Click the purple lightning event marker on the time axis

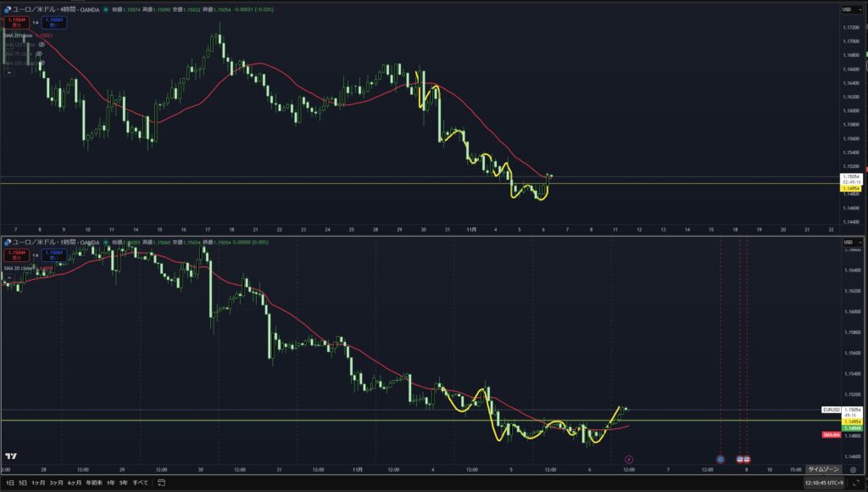point(629,459)
